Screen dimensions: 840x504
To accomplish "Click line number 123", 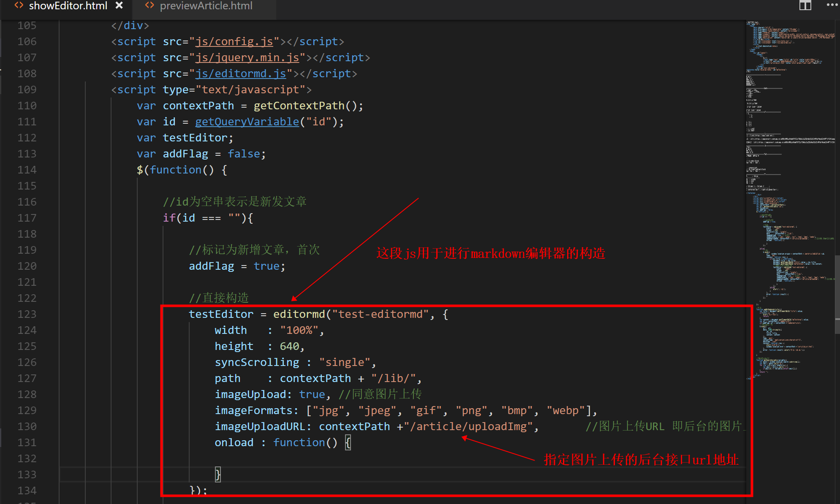I will pos(27,314).
